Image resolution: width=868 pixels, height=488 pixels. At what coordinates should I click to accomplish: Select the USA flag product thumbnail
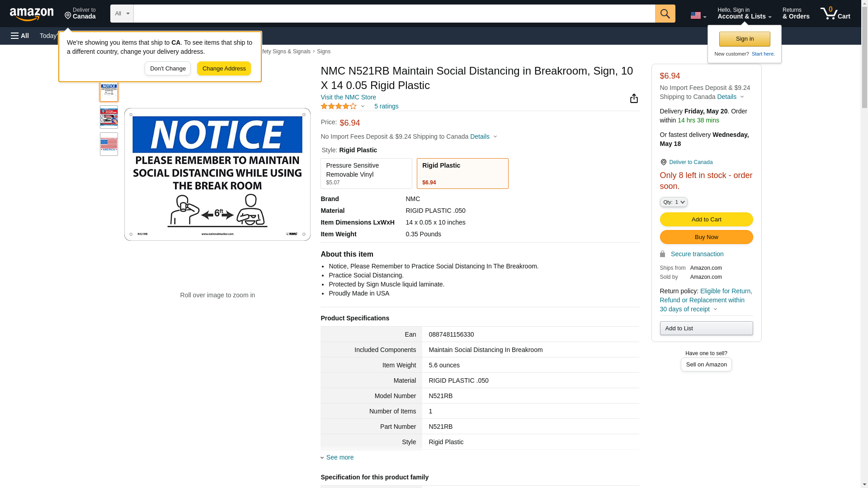click(108, 144)
